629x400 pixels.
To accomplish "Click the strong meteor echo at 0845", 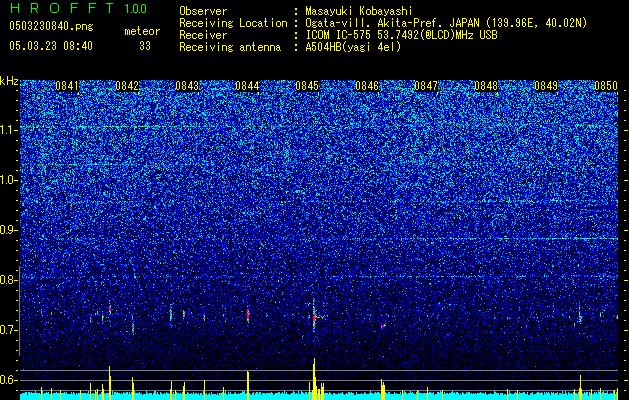I will [314, 316].
